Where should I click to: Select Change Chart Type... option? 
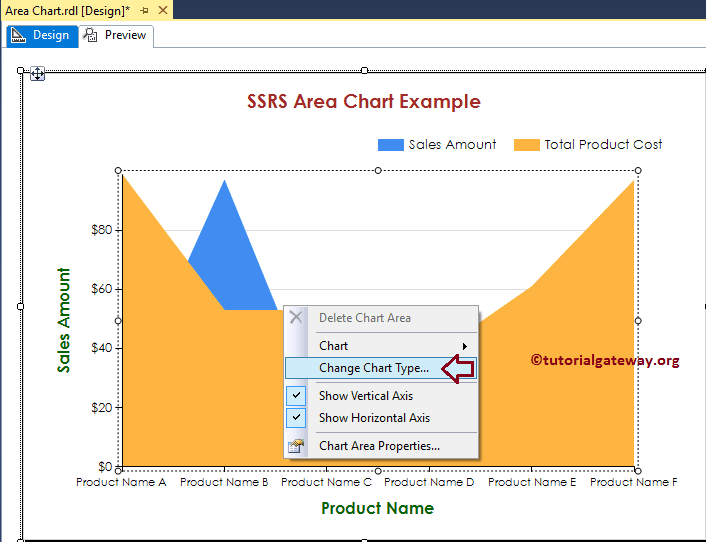tap(381, 368)
